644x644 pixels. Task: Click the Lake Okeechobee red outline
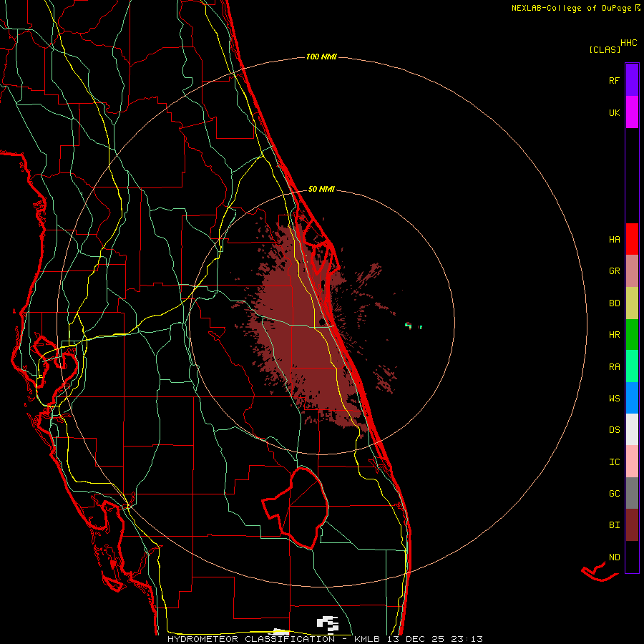296,507
